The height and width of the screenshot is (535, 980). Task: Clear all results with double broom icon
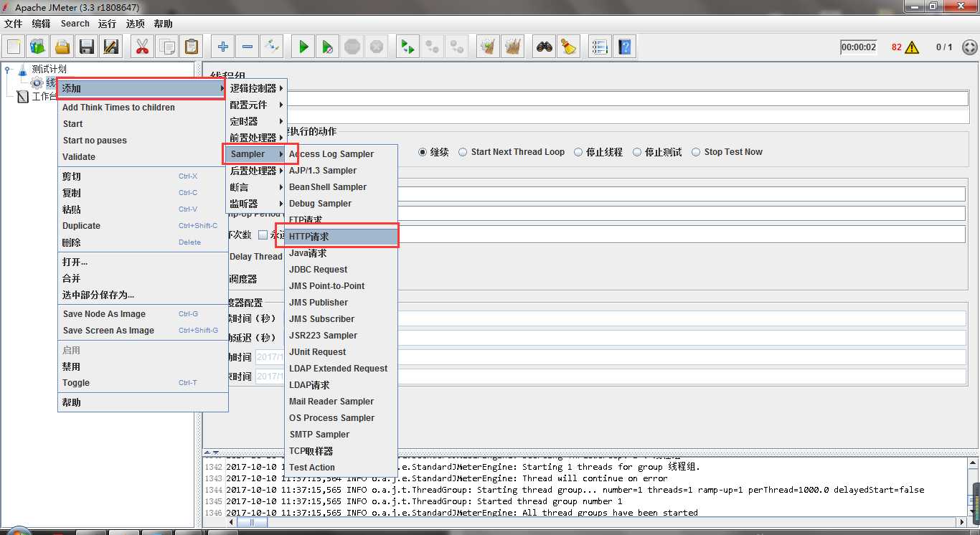(512, 47)
